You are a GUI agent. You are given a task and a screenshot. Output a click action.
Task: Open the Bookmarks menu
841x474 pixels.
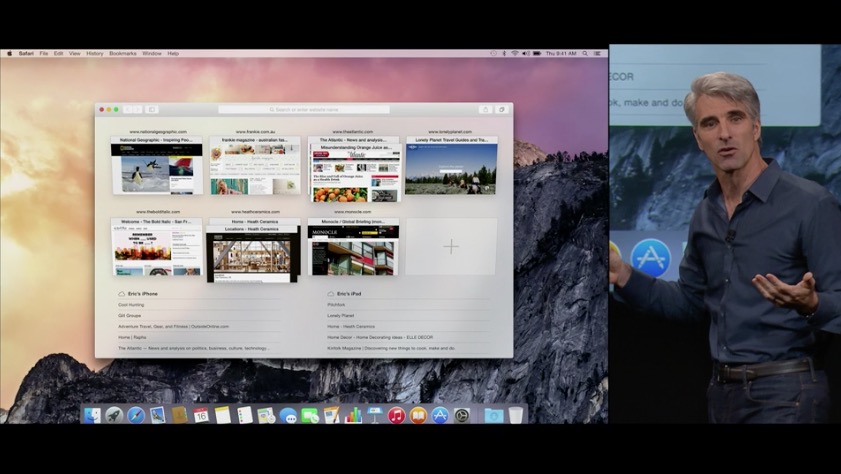[x=123, y=54]
